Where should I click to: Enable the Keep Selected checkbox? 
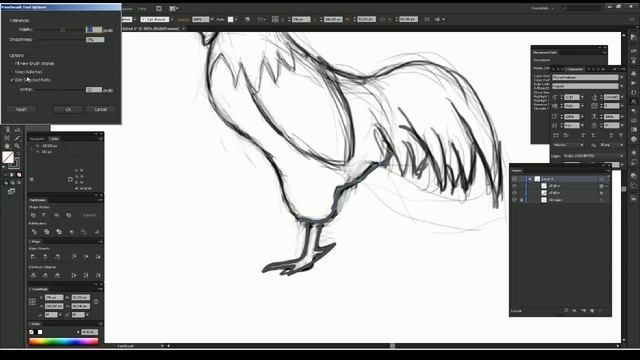[x=12, y=72]
